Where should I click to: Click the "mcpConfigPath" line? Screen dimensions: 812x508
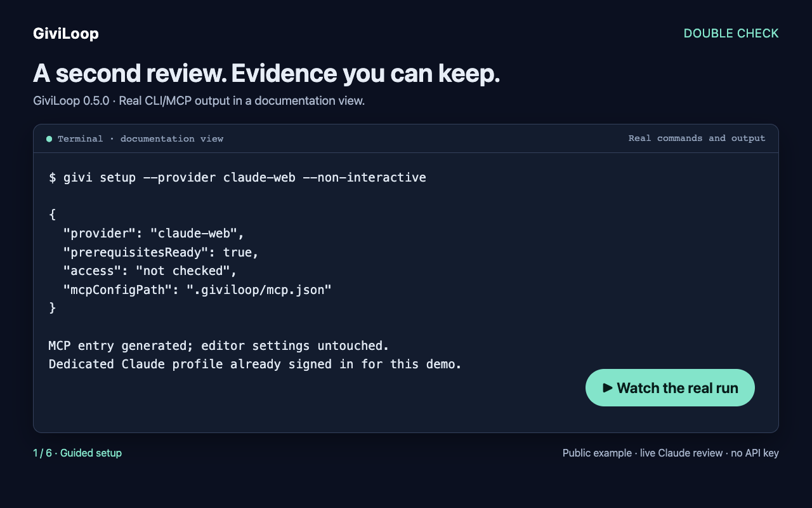(197, 290)
